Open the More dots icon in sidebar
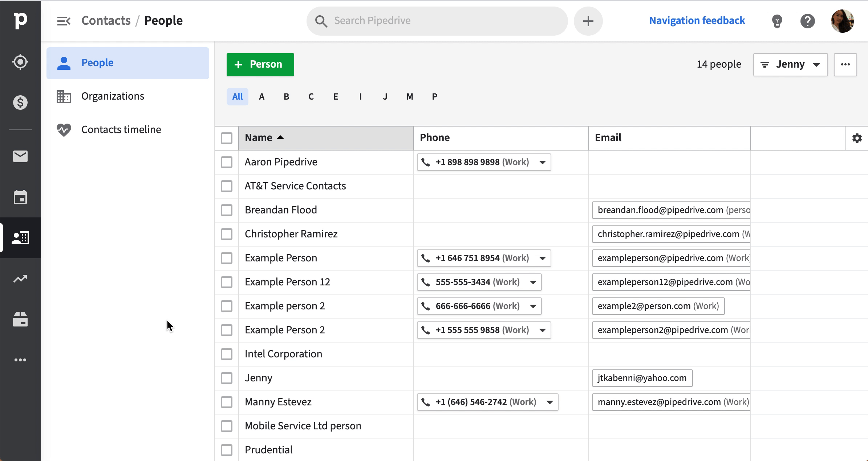868x461 pixels. pos(20,360)
